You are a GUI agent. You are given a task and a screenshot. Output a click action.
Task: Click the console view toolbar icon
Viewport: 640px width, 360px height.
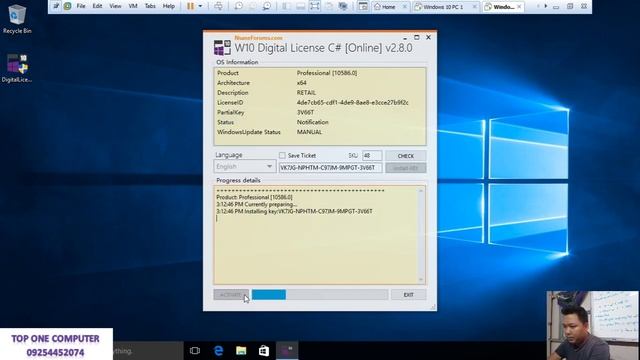343,6
